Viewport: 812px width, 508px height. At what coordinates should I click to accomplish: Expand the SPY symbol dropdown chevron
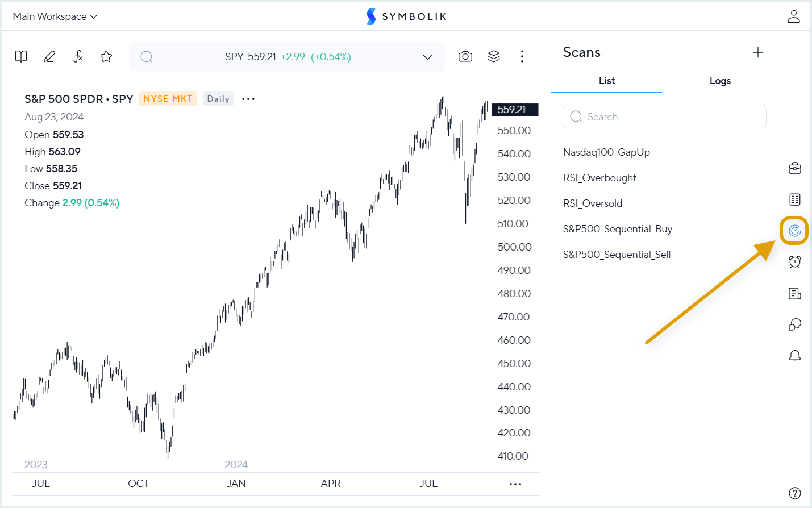click(428, 57)
